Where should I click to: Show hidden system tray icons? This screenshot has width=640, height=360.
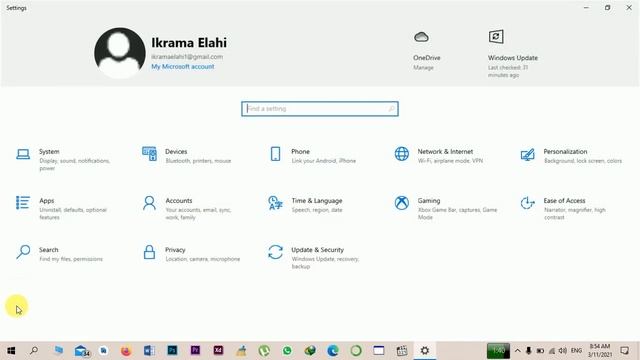[x=518, y=351]
